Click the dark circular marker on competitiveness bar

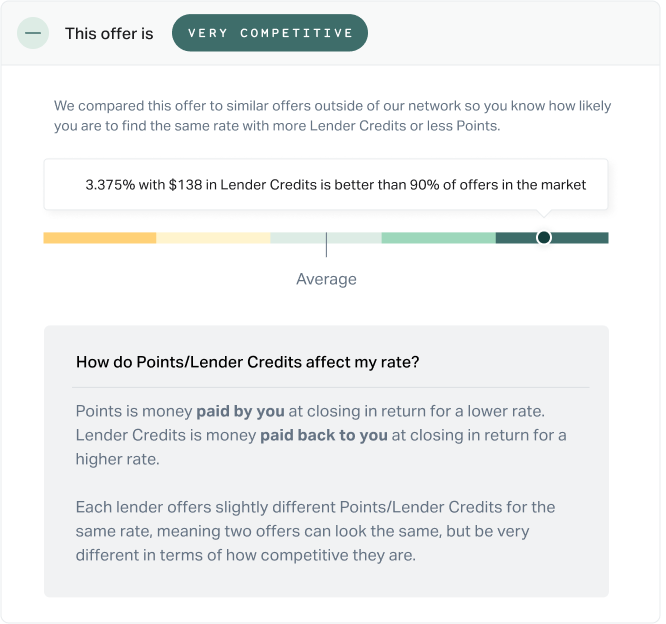[544, 237]
